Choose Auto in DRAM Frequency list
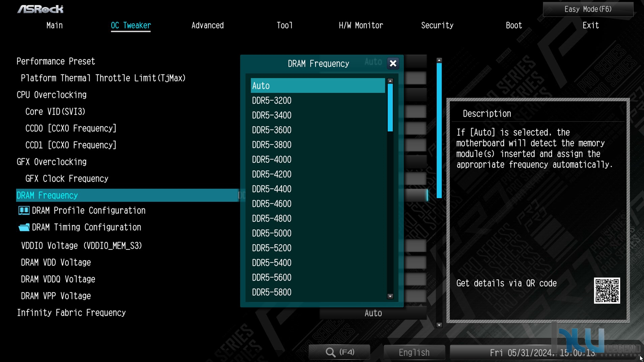The height and width of the screenshot is (362, 644). point(318,86)
